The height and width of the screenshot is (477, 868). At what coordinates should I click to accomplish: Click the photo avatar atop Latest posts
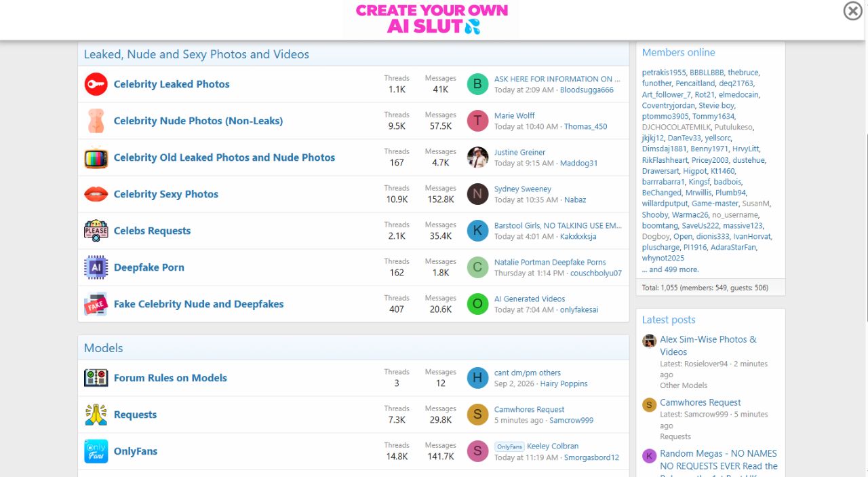[x=649, y=341]
